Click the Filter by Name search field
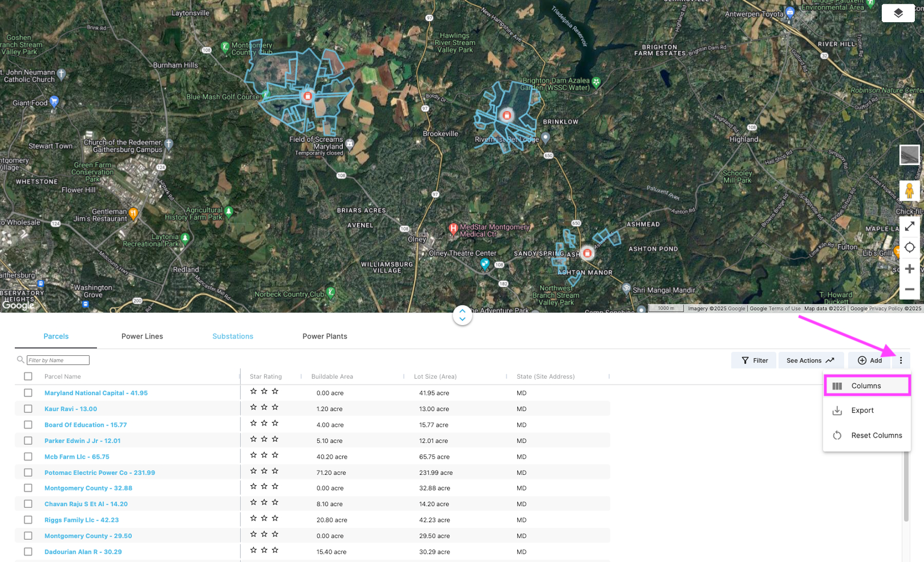Image resolution: width=924 pixels, height=562 pixels. [x=57, y=359]
